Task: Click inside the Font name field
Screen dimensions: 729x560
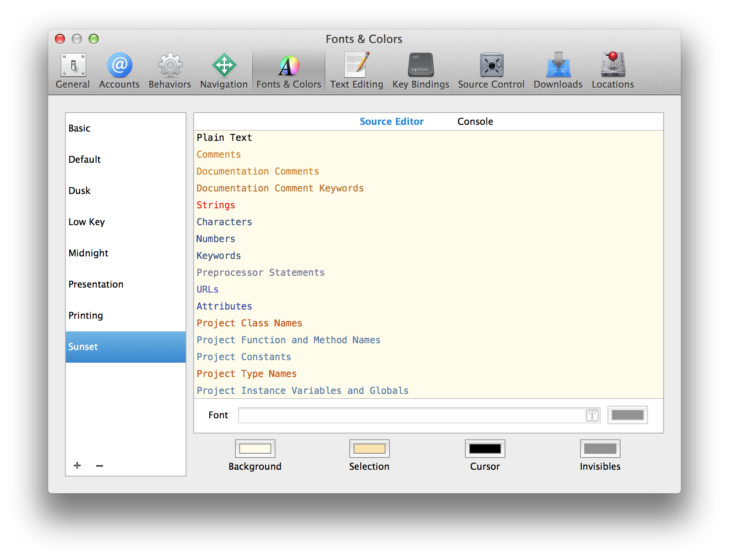Action: [x=419, y=415]
